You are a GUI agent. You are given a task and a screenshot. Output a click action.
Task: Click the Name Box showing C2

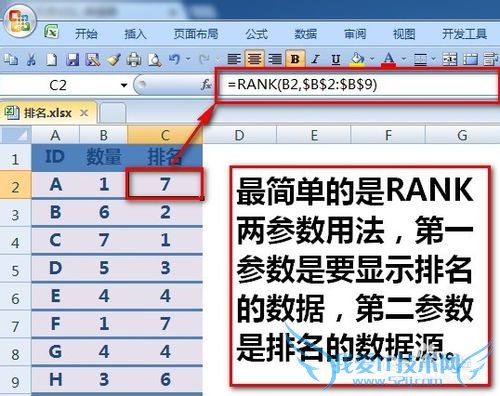click(x=59, y=85)
